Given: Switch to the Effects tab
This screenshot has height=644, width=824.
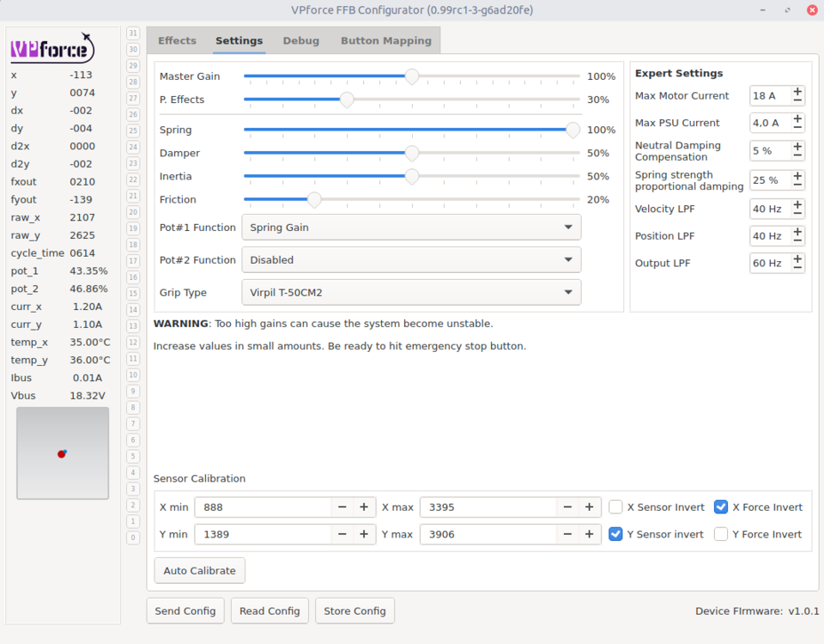Looking at the screenshot, I should (x=177, y=40).
